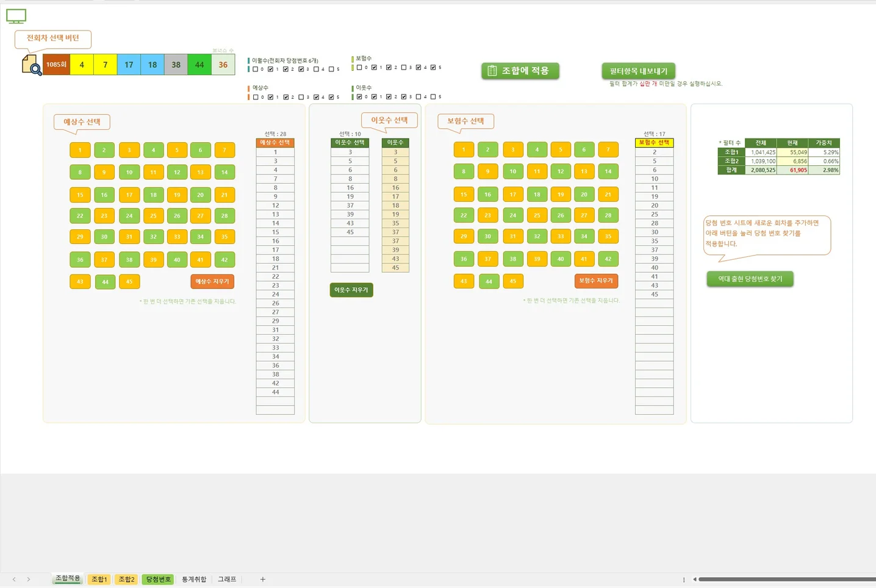Viewport: 876px width, 588px height.
Task: Click the 합계 전체 value 2,080,525
Action: coord(761,170)
